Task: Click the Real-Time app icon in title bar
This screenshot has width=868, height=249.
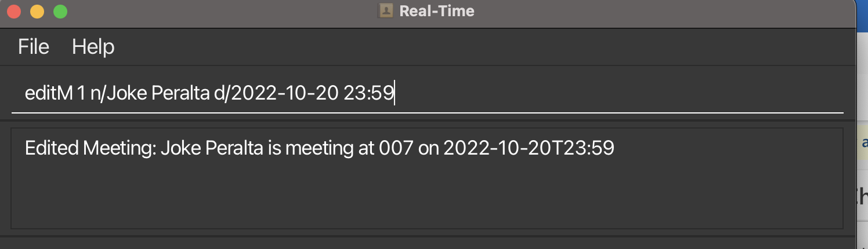Action: point(386,11)
